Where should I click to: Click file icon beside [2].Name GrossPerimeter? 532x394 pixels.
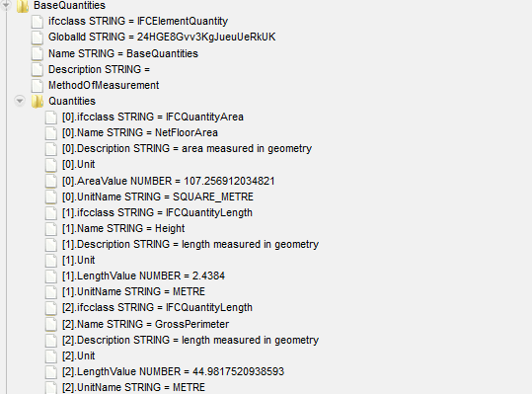pos(51,324)
